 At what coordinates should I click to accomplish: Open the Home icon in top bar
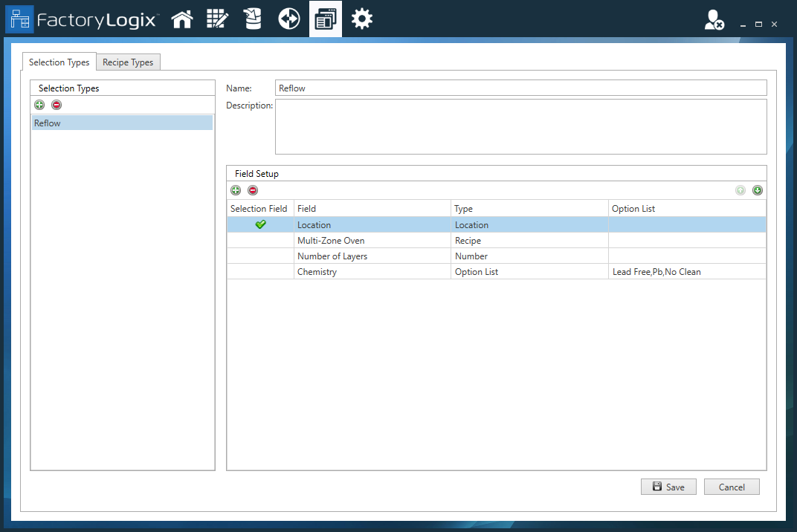(x=182, y=19)
